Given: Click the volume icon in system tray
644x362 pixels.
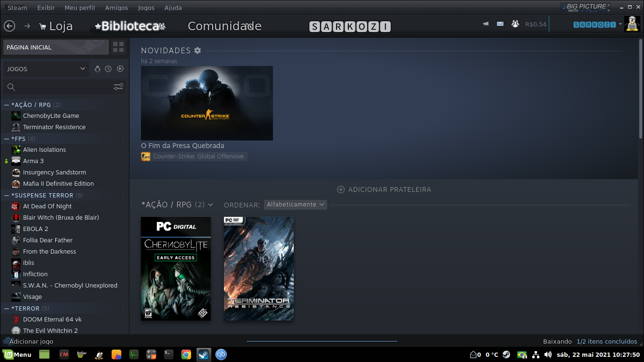Looking at the screenshot, I should [548, 354].
